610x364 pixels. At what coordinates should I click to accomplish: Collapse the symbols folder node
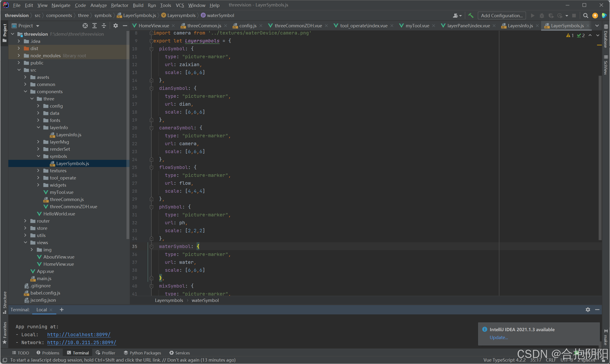pyautogui.click(x=38, y=156)
